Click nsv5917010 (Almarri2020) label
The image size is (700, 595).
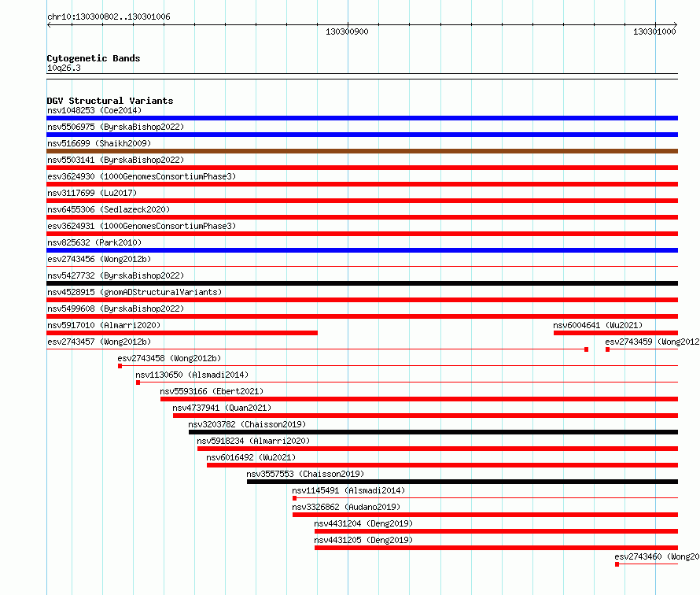[104, 325]
